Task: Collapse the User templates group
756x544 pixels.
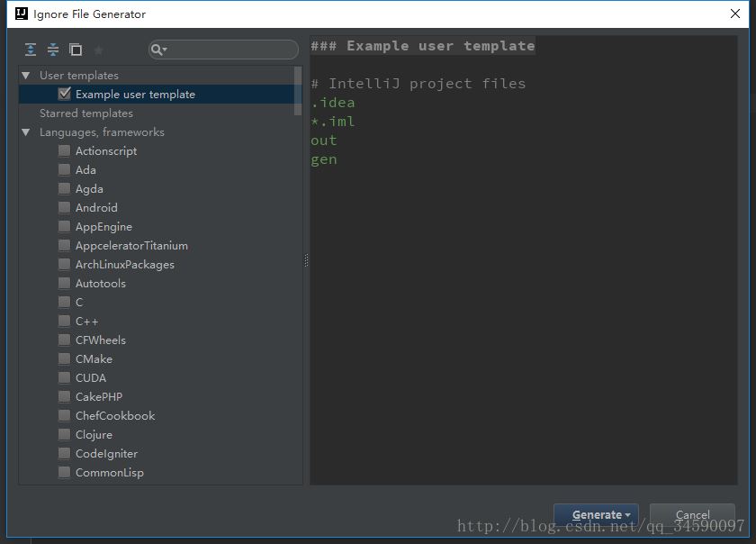Action: pyautogui.click(x=26, y=76)
